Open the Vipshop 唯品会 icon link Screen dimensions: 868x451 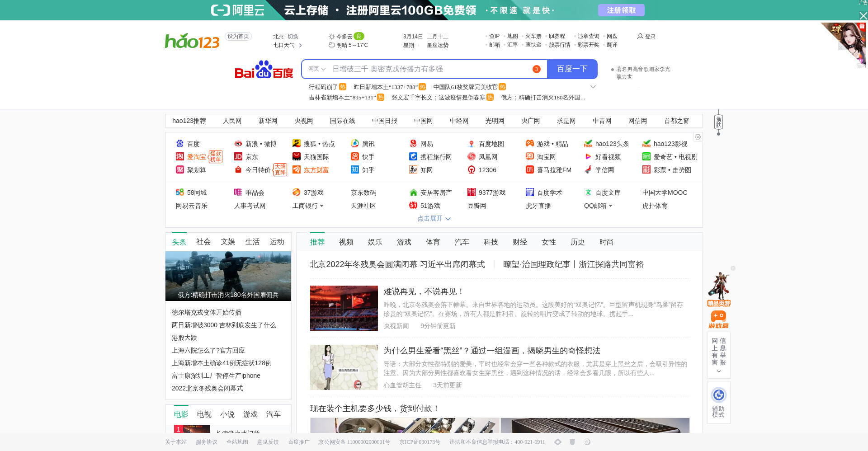pyautogui.click(x=238, y=193)
